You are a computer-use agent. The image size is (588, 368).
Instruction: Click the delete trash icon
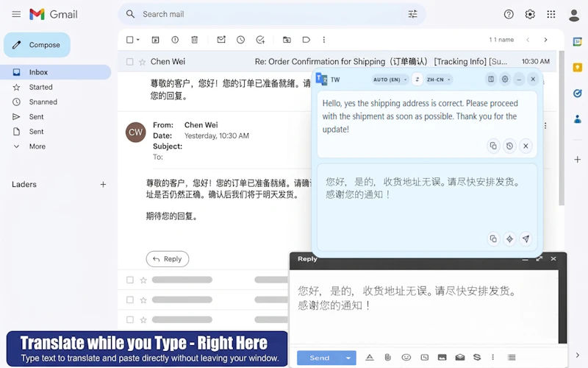click(x=194, y=40)
